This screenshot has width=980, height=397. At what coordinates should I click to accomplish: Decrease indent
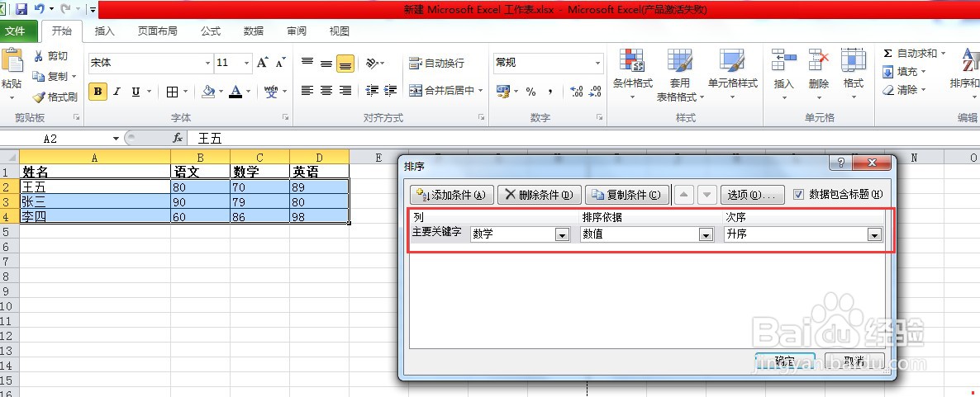372,91
